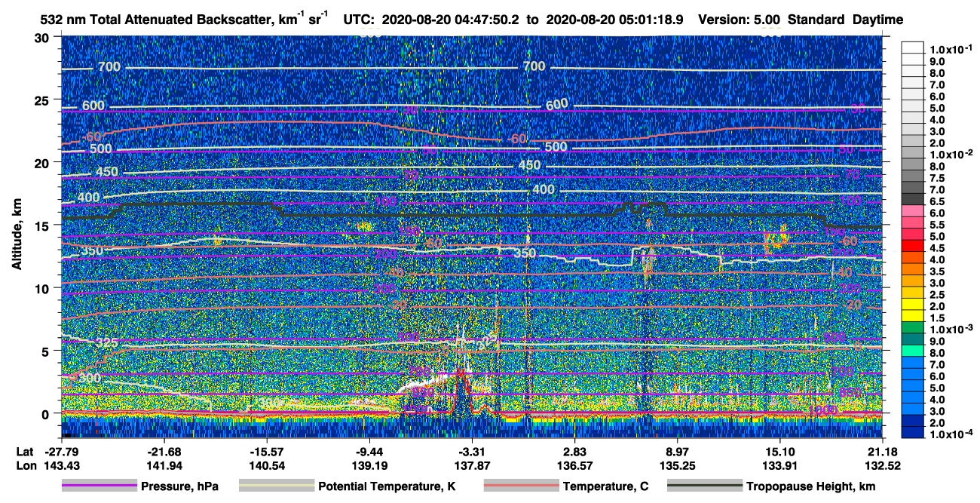Click the 6.5 colorbar label
This screenshot has height=503, width=980.
[x=937, y=201]
